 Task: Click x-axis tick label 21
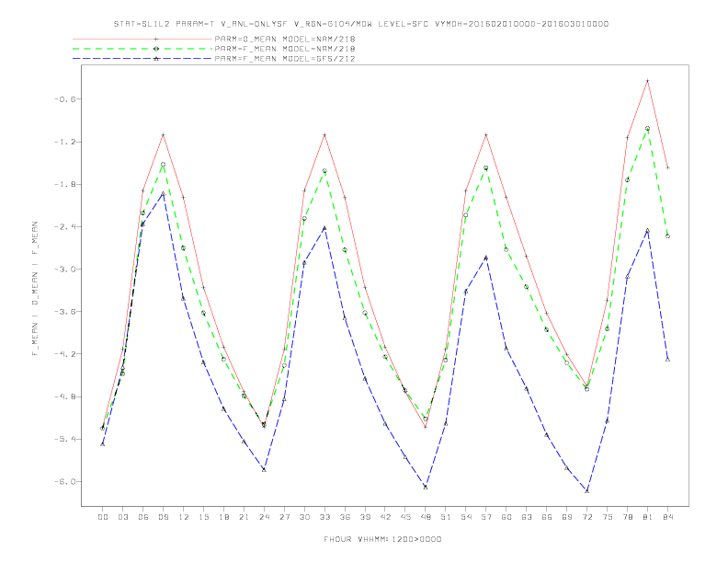[244, 517]
